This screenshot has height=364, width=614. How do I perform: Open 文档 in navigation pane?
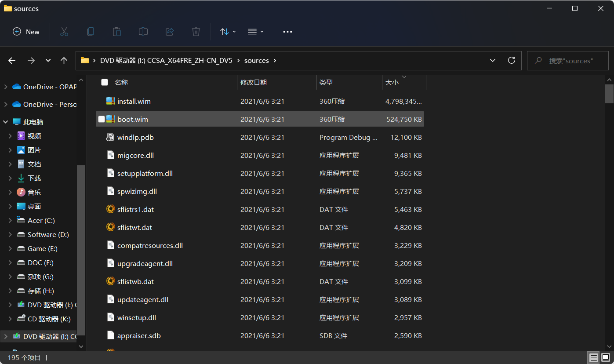coord(34,164)
